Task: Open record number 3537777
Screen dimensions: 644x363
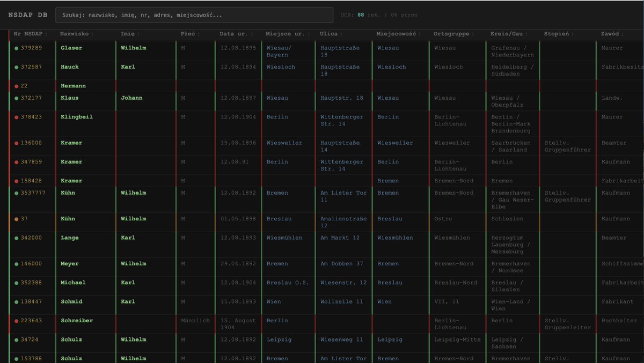Action: point(33,193)
